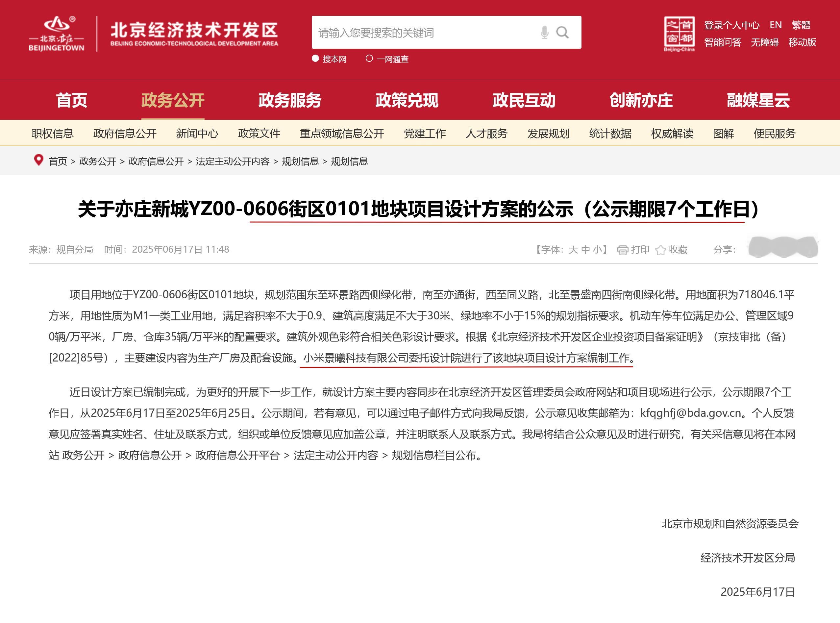Click the signature 经济技术开发区分局
The width and height of the screenshot is (840, 623).
[x=748, y=558]
